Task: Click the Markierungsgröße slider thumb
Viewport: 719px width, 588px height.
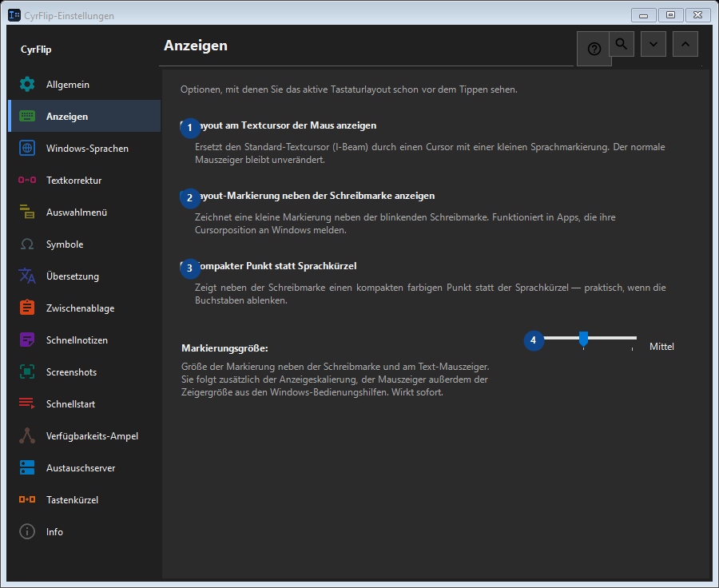Action: point(583,339)
